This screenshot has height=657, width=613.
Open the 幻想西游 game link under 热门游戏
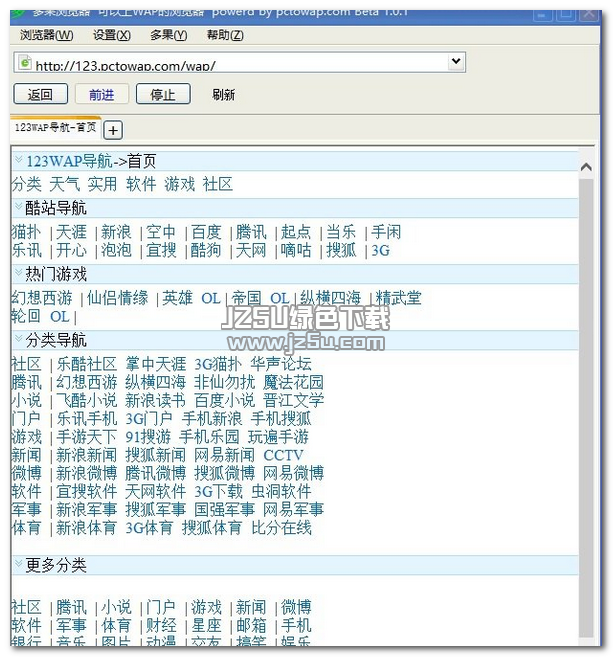[x=42, y=298]
